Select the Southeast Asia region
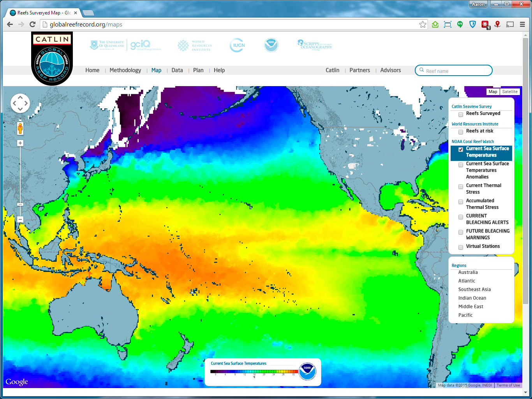This screenshot has height=399, width=532. click(474, 290)
